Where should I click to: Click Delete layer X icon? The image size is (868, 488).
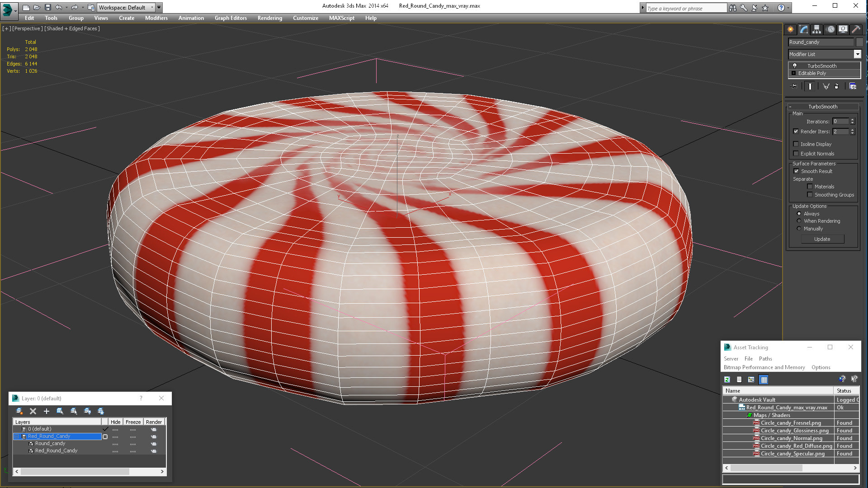tap(33, 411)
